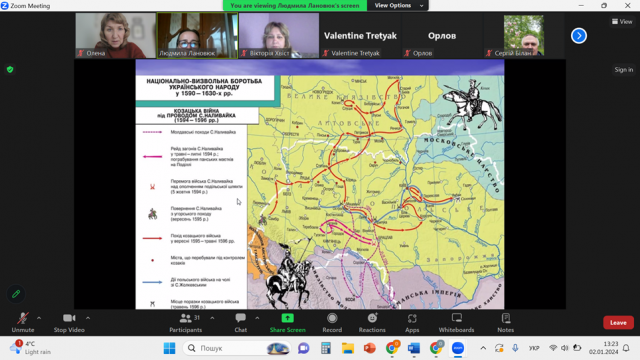Open the second Chrome icon in taskbar
The width and height of the screenshot is (640, 360).
click(x=436, y=348)
